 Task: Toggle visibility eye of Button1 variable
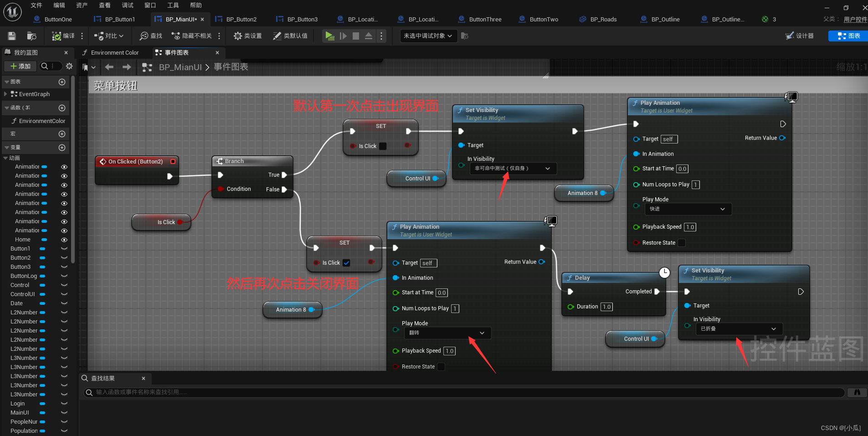(64, 249)
